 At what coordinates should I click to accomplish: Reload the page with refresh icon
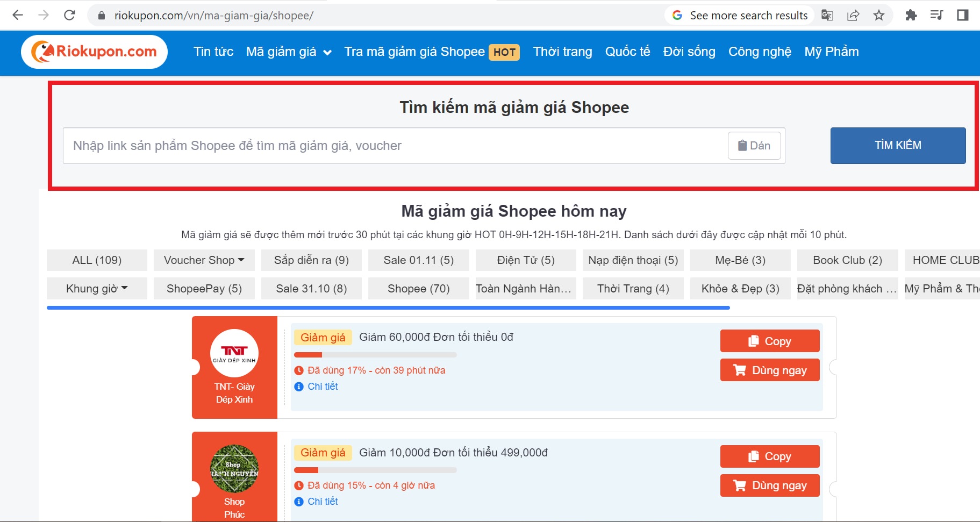click(69, 15)
